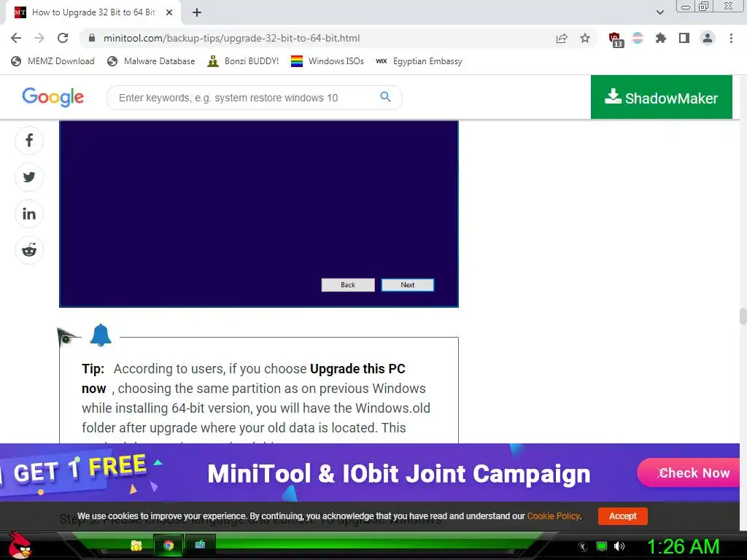Open the Extensions puzzle piece menu
Image resolution: width=747 pixels, height=560 pixels.
[x=661, y=38]
